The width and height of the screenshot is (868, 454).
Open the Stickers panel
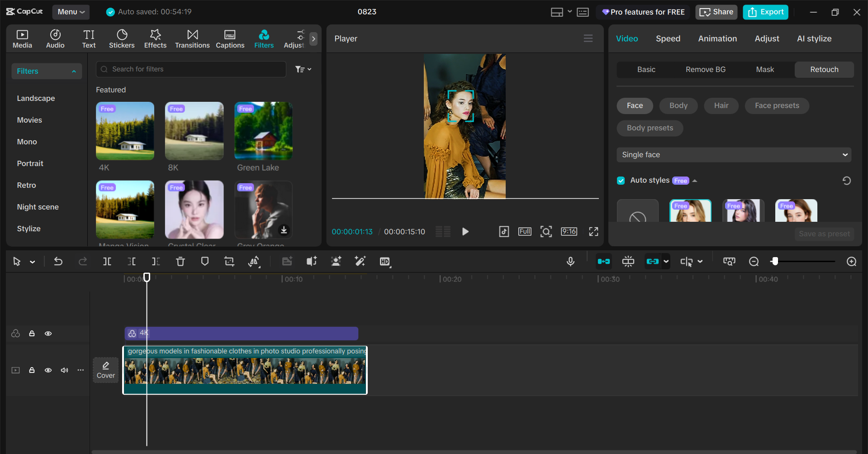tap(121, 38)
